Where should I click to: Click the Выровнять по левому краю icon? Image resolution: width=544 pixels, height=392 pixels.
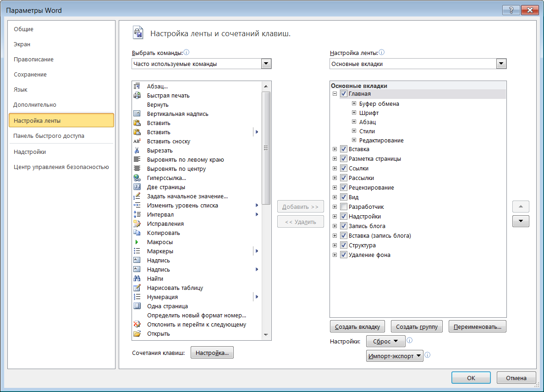click(137, 159)
